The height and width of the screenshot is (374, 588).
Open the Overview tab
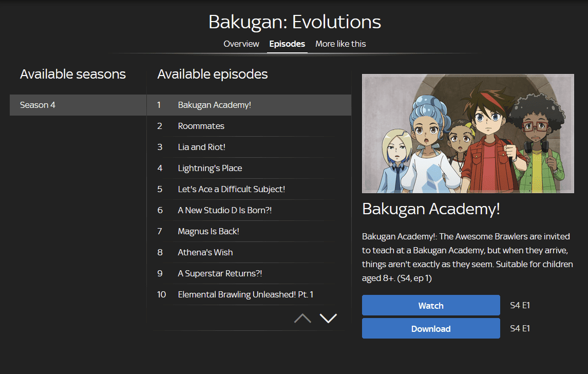click(241, 44)
